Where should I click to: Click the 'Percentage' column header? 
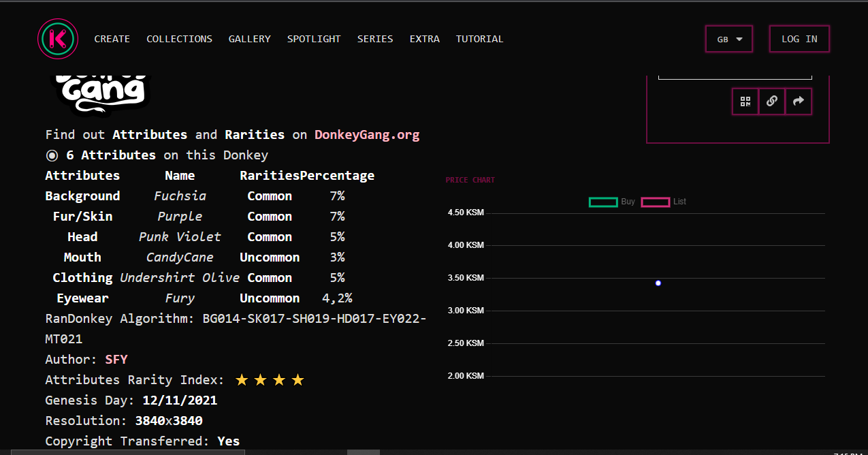(337, 176)
